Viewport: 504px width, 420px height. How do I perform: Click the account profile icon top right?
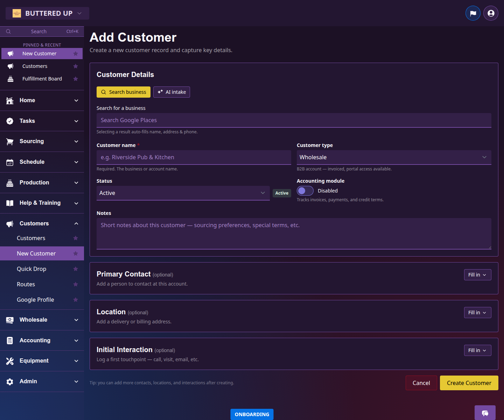click(x=490, y=13)
